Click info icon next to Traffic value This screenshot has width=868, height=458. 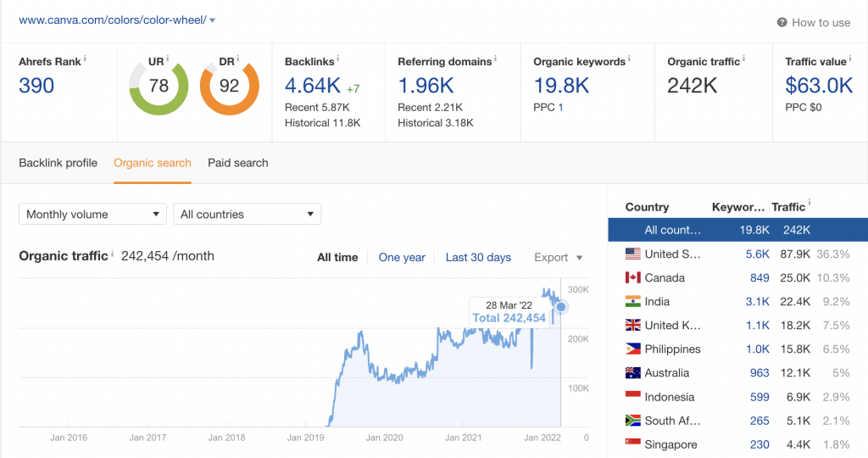850,59
